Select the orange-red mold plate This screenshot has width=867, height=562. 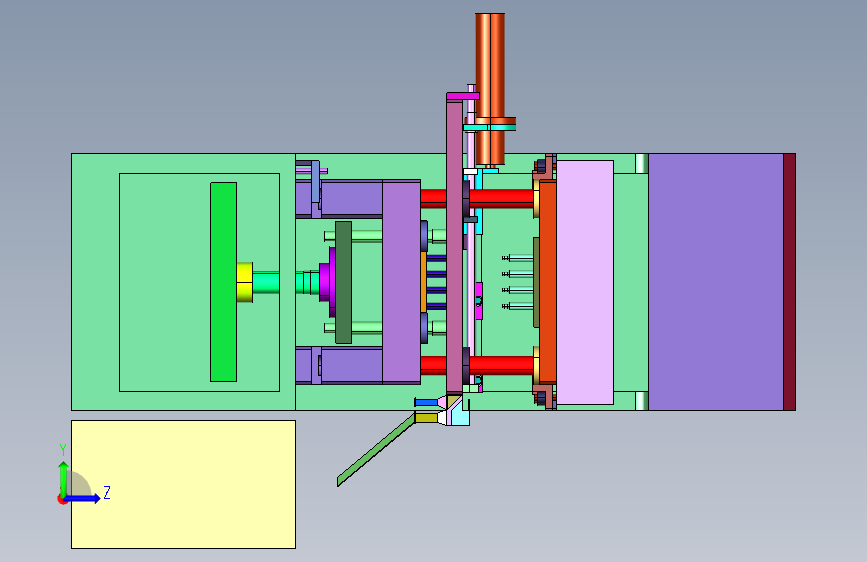pos(547,282)
